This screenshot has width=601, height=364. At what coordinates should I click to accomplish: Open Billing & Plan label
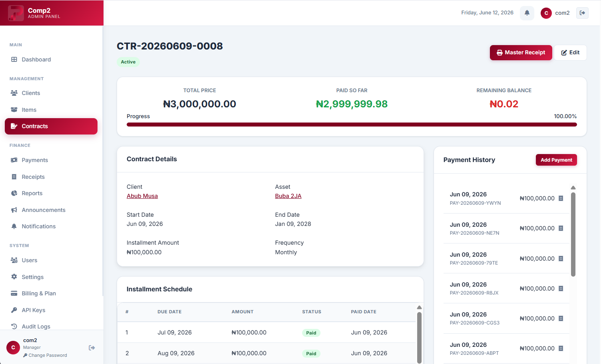tap(39, 293)
